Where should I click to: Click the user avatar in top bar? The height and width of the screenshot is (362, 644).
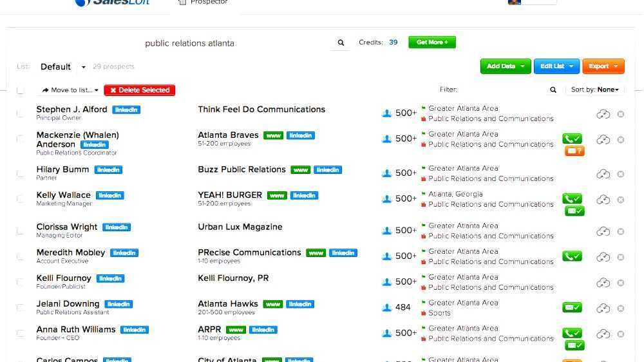click(x=514, y=2)
